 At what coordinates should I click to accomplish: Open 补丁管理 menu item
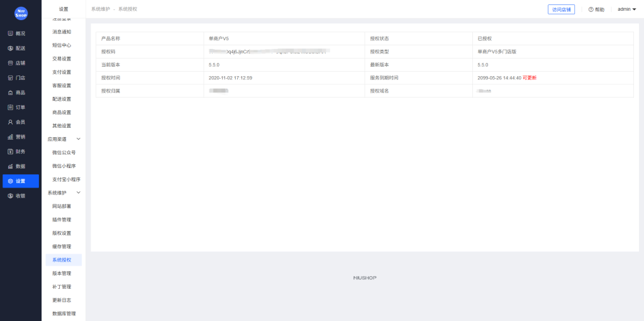(x=62, y=287)
